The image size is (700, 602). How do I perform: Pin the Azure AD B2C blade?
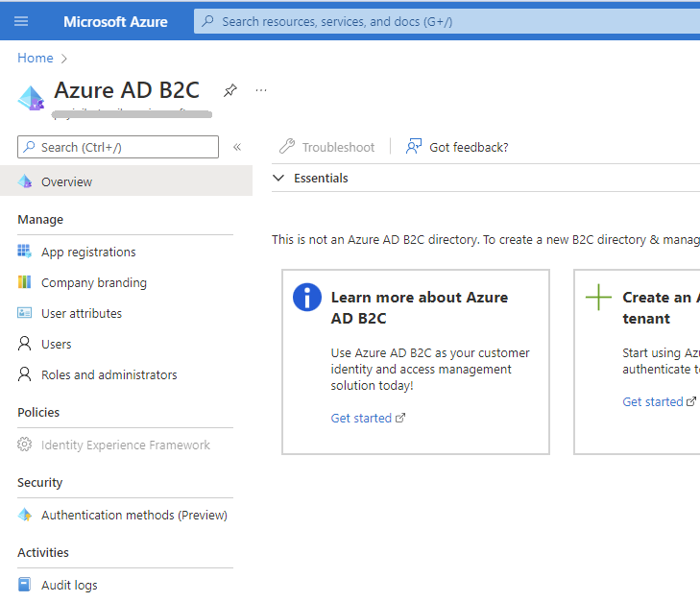point(229,90)
